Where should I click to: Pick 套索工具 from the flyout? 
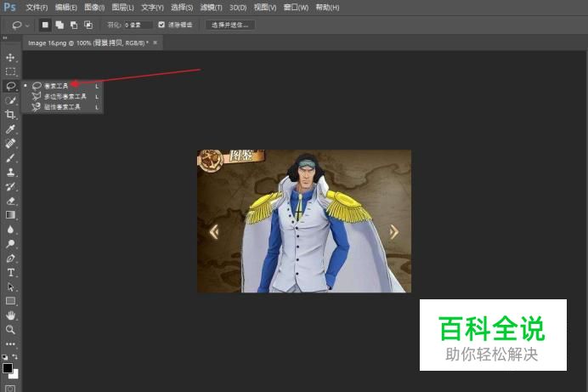point(62,86)
